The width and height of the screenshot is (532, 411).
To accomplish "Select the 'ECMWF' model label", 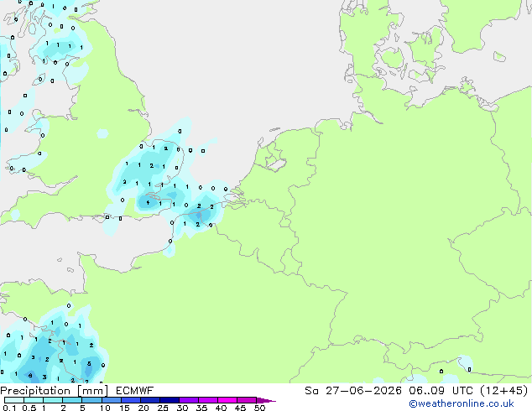I will pos(135,391).
